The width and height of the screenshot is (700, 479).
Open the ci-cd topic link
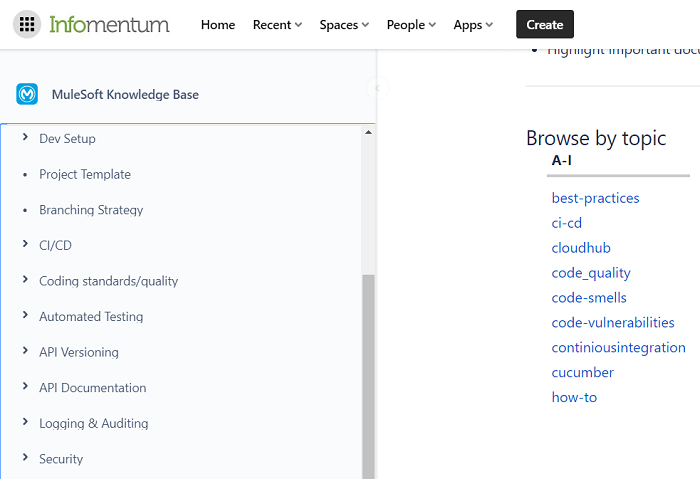[567, 223]
